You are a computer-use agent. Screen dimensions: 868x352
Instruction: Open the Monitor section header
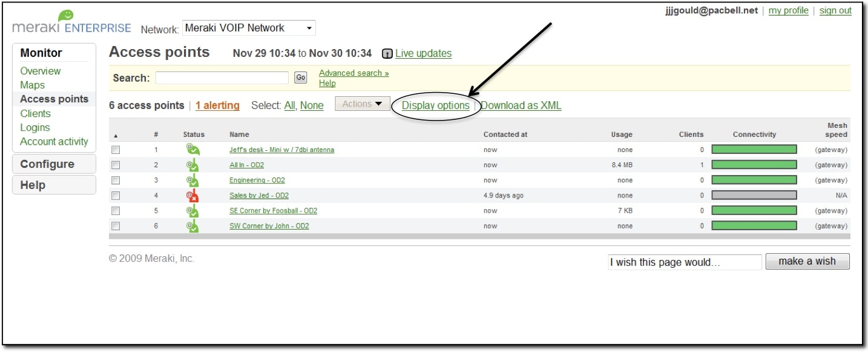(41, 53)
